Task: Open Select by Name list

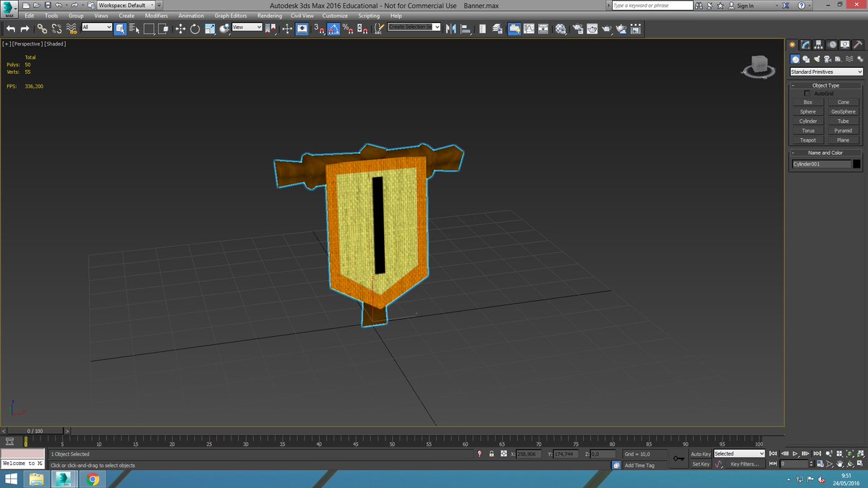Action: (134, 29)
